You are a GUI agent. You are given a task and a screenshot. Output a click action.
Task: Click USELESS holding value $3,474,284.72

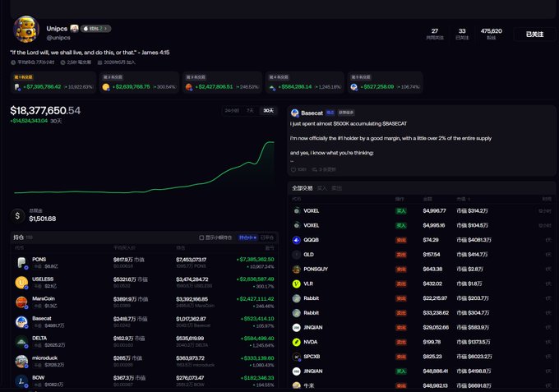pyautogui.click(x=192, y=279)
